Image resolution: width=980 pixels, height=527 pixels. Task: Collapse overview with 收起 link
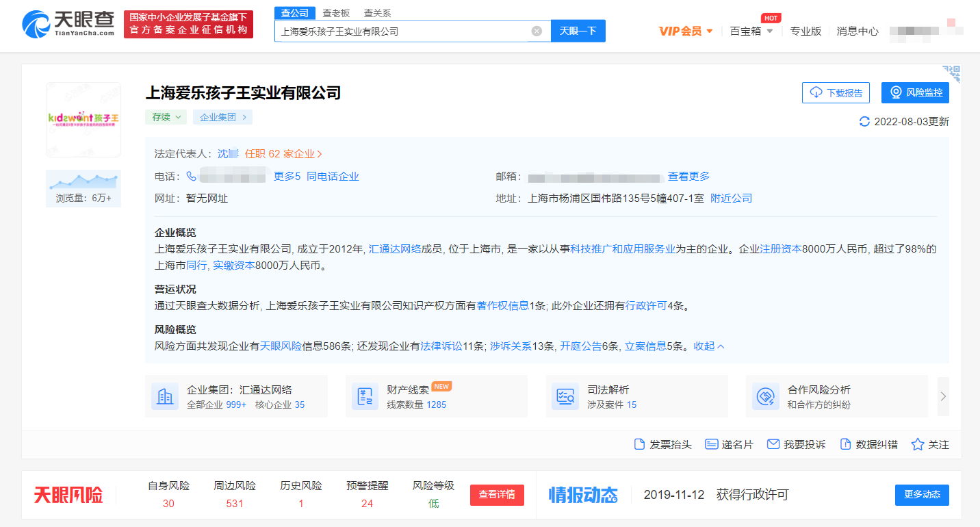[709, 346]
